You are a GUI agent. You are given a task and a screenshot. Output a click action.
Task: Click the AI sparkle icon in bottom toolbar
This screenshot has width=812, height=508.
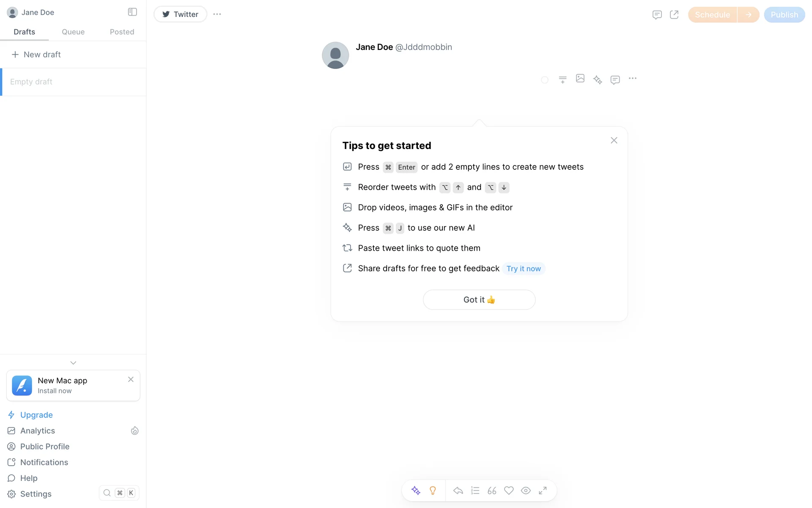(416, 490)
